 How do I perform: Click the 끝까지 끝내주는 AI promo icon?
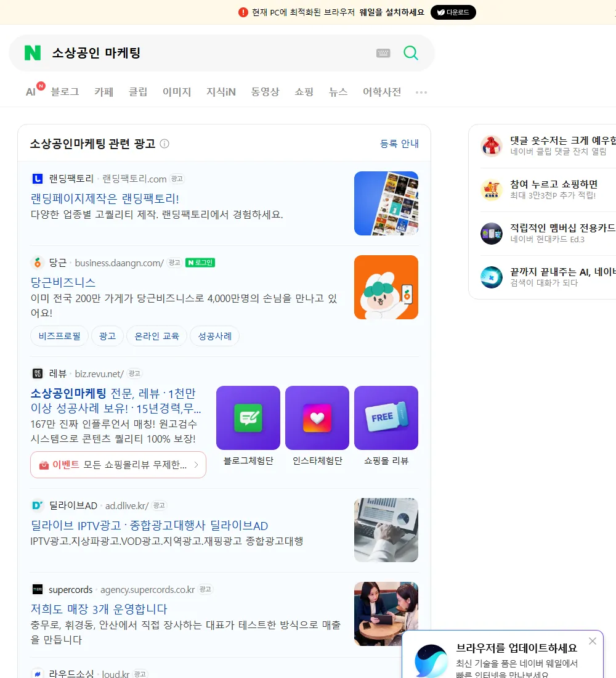pyautogui.click(x=492, y=277)
